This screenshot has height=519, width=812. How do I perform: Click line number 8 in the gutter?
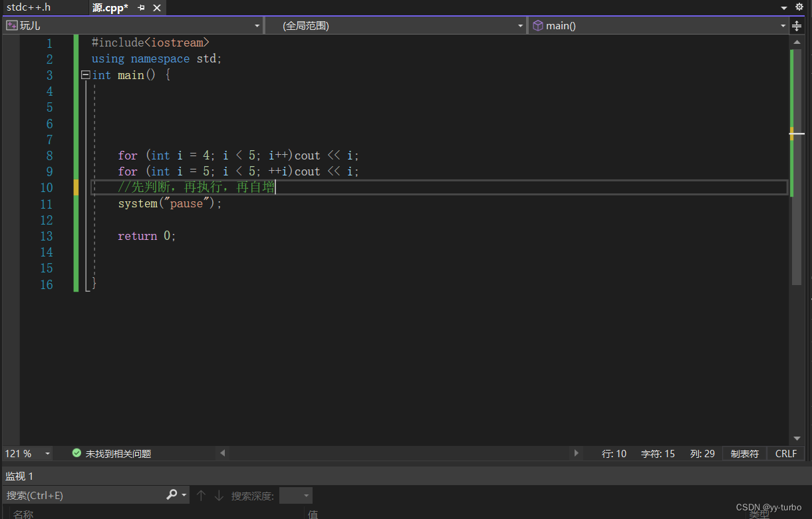coord(49,156)
